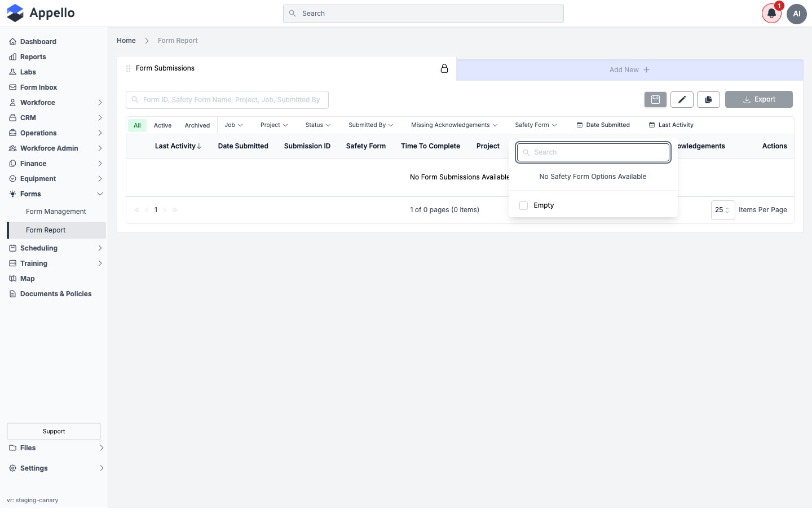Click the Form ID search field
This screenshot has height=518, width=812.
click(x=227, y=100)
